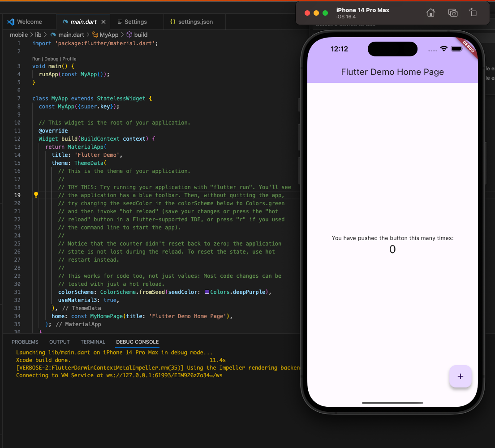The width and height of the screenshot is (495, 448).
Task: Close the main.dart editor tab
Action: click(103, 22)
